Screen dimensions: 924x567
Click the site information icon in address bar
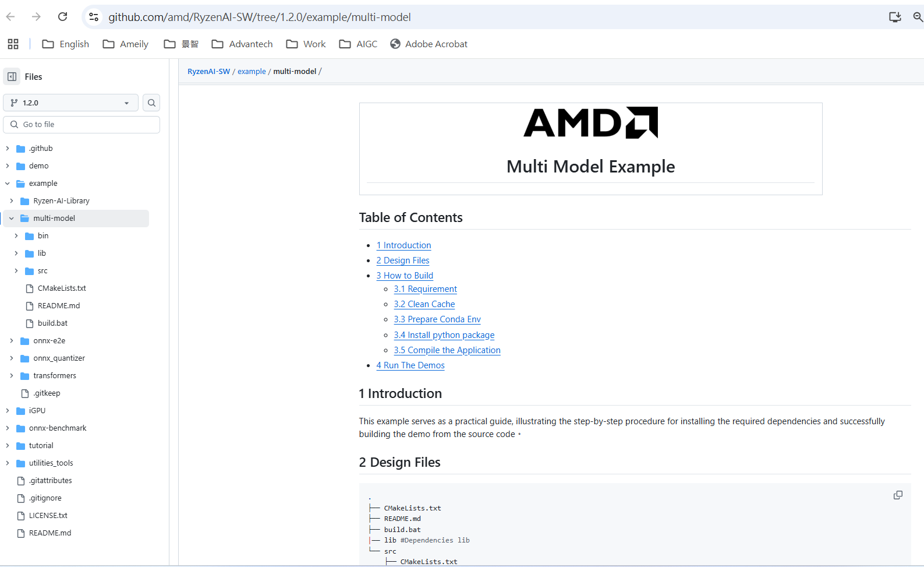[x=94, y=17]
